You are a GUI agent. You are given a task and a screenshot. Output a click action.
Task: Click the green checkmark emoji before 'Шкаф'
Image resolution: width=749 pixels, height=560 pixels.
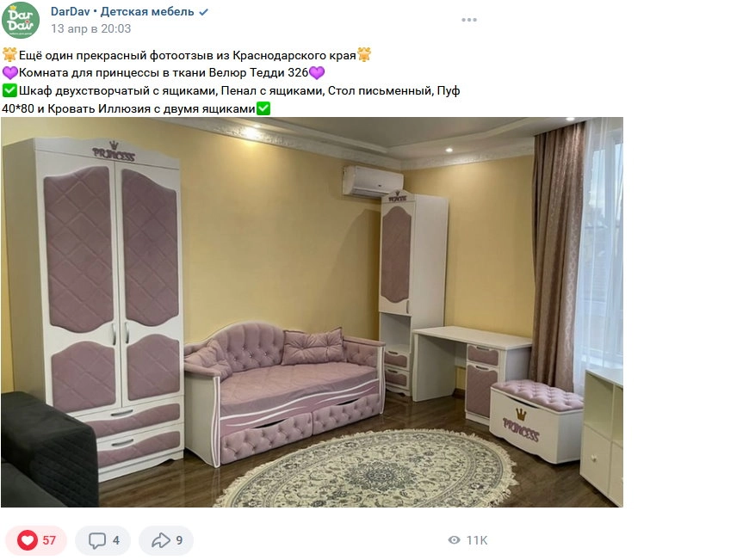tap(9, 90)
